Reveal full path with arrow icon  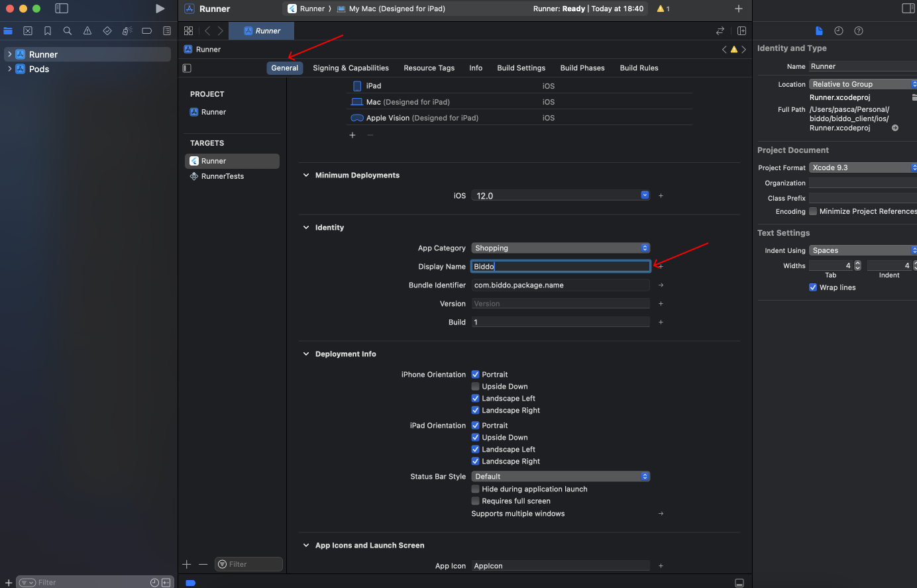pyautogui.click(x=895, y=128)
